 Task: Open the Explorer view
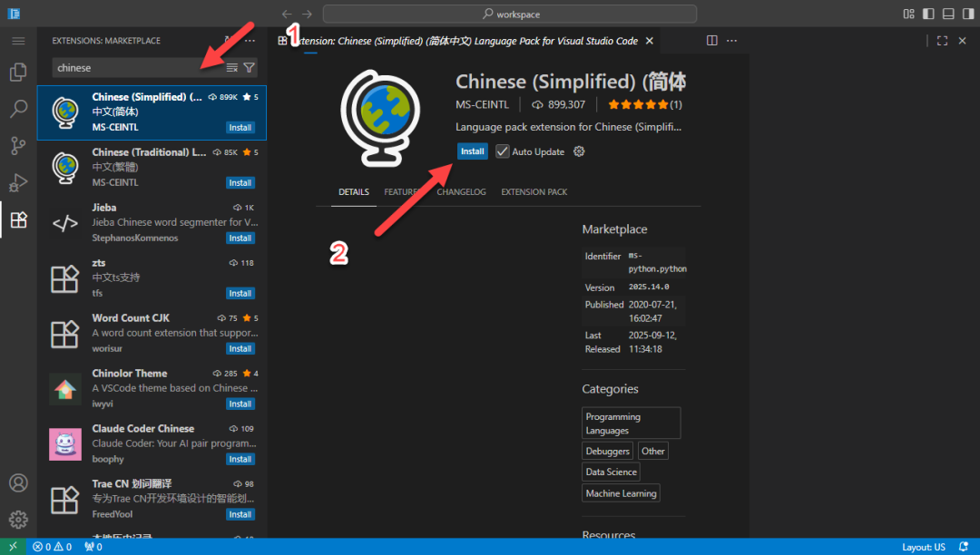18,73
